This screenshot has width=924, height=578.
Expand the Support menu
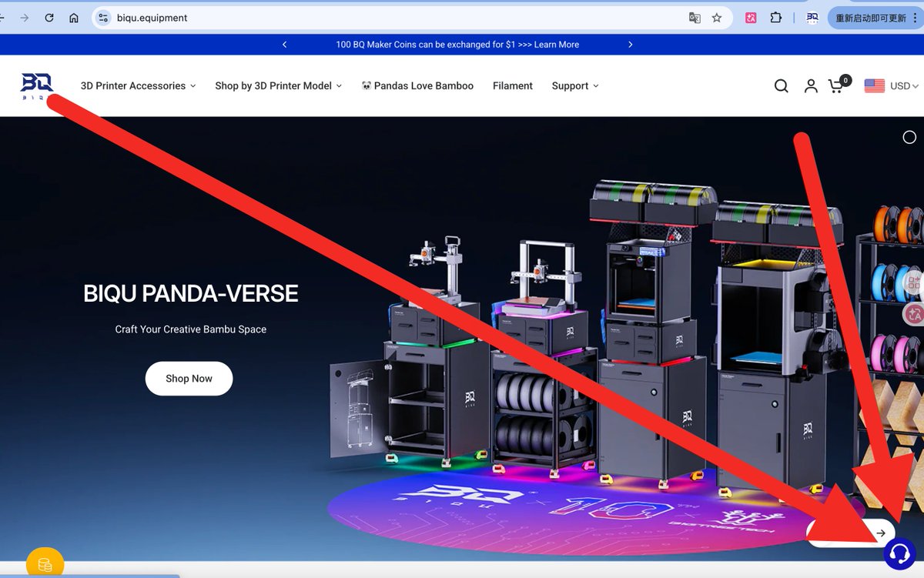point(575,85)
